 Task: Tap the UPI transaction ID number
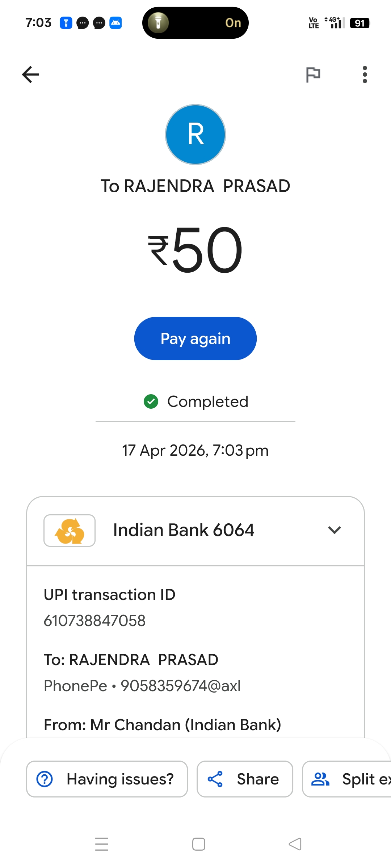(x=94, y=621)
